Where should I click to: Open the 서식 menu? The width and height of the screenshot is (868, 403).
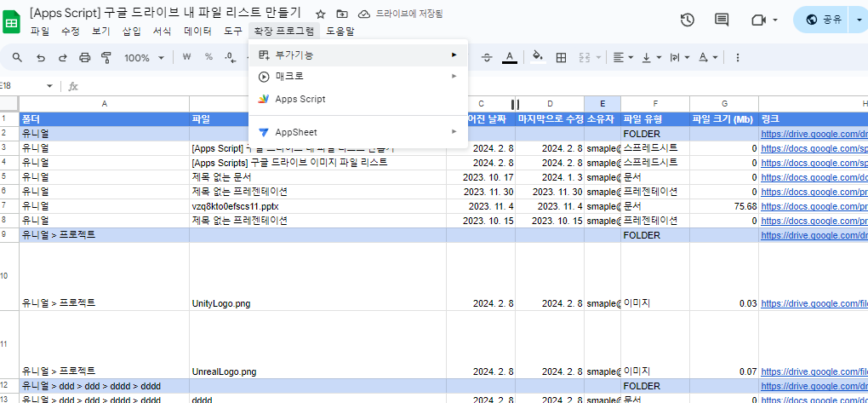[163, 32]
